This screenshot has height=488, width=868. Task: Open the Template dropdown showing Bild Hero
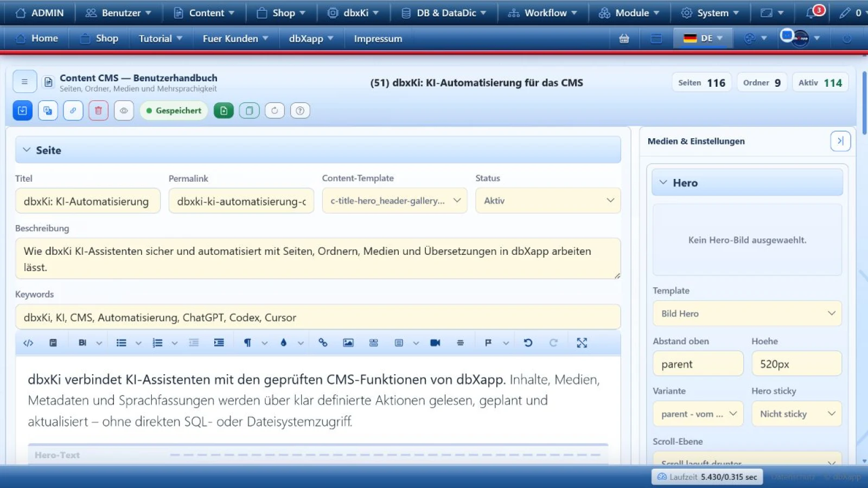(x=747, y=313)
